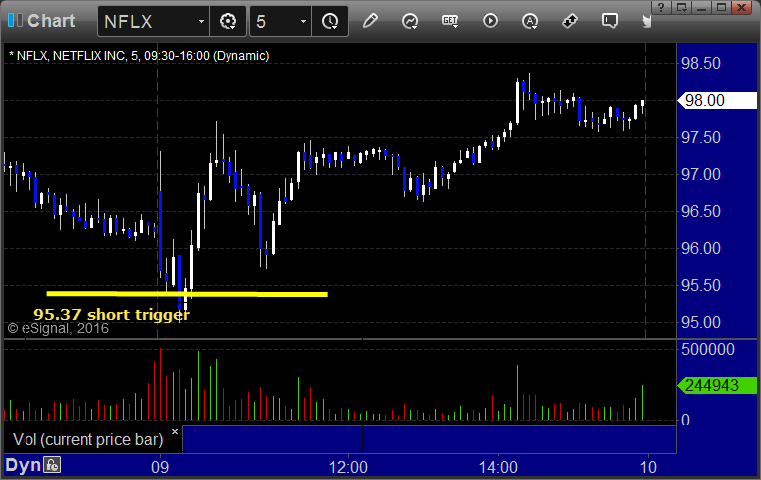Open the time template clock menu

coord(330,22)
